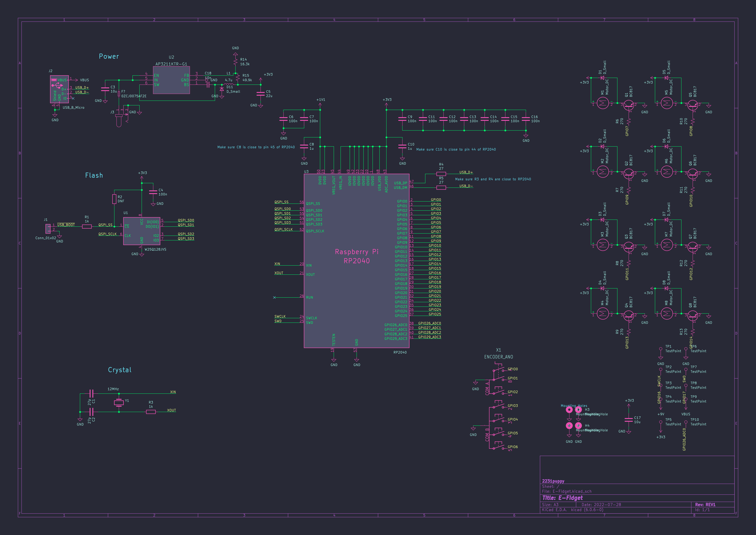The height and width of the screenshot is (535, 756).
Task: Select mounting hole H4 symbol
Action: click(x=579, y=426)
